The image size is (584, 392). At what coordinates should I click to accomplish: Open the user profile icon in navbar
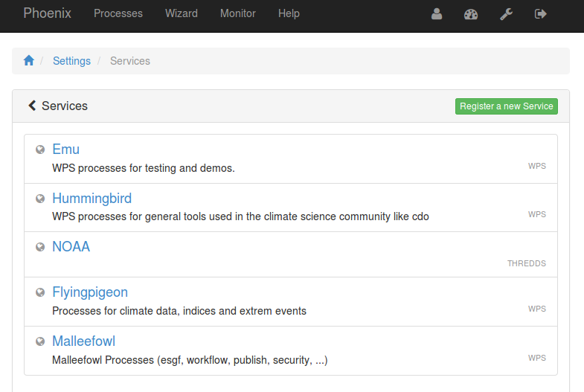[x=437, y=14]
